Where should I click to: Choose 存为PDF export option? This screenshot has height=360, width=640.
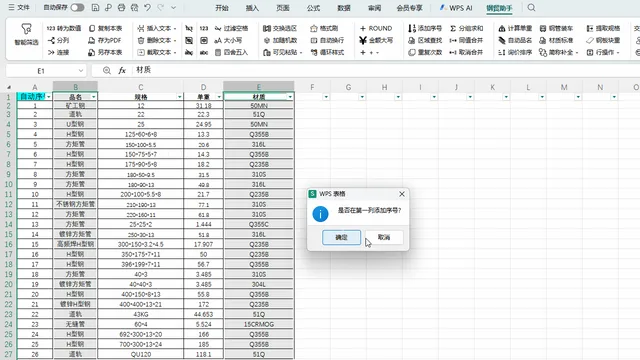tap(105, 40)
